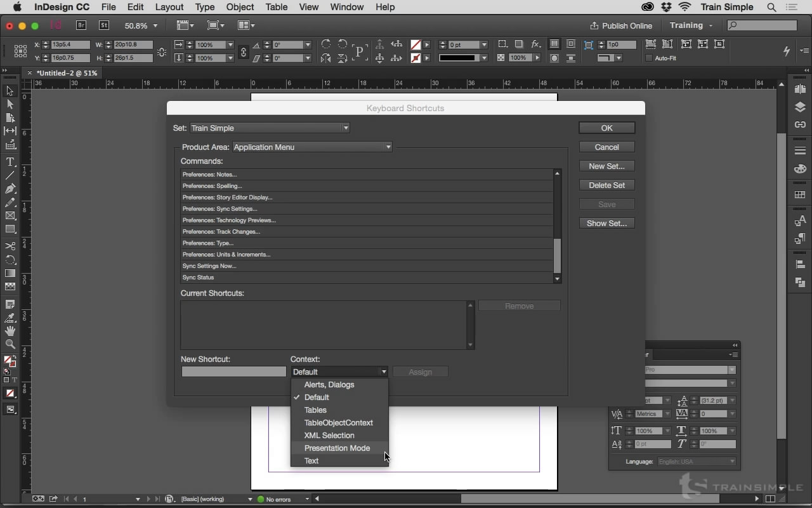Select the Scissors tool
Viewport: 812px width, 508px height.
click(x=10, y=246)
